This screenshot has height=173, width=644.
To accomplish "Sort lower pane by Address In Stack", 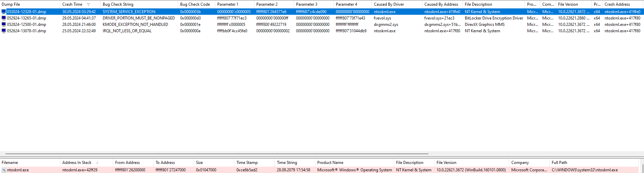I will point(87,163).
